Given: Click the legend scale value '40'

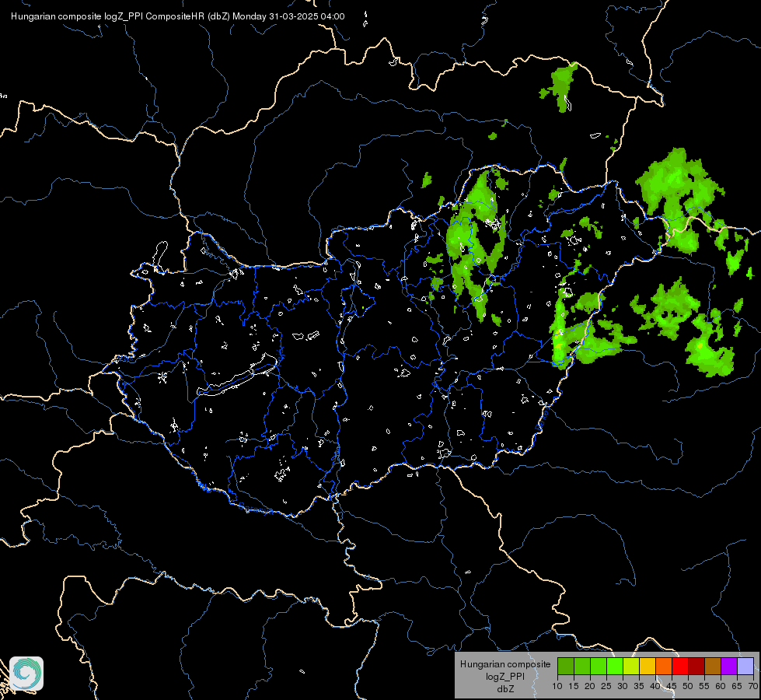Looking at the screenshot, I should click(x=655, y=687).
